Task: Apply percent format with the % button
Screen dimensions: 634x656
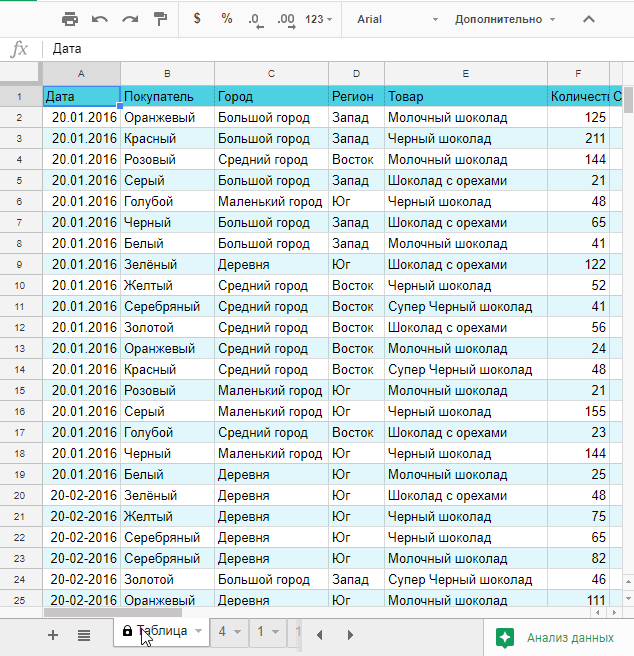Action: tap(227, 19)
